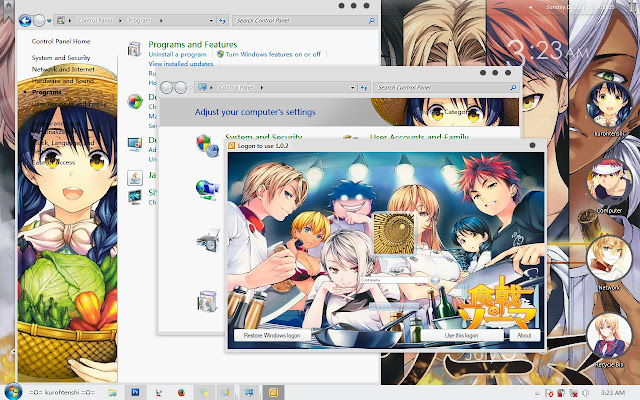Click the monitor icon below Java
This screenshot has width=640, height=400.
pyautogui.click(x=135, y=197)
